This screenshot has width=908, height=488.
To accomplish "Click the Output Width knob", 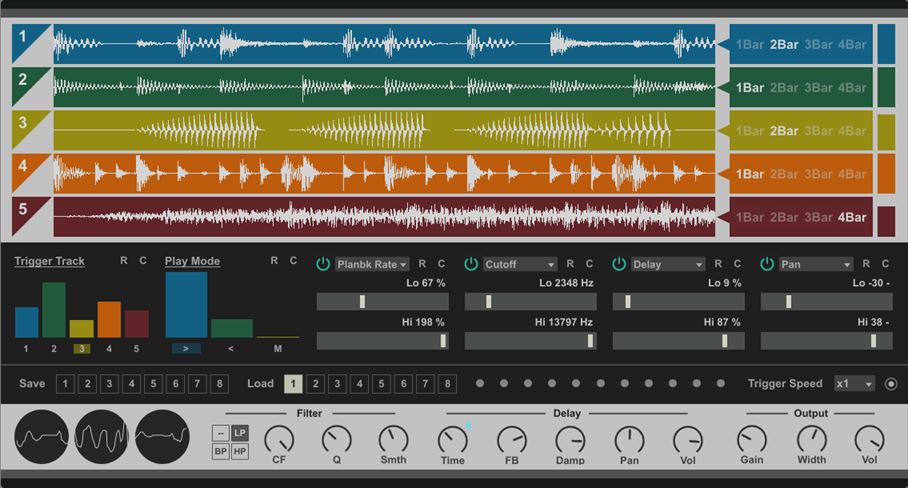I will (x=812, y=438).
